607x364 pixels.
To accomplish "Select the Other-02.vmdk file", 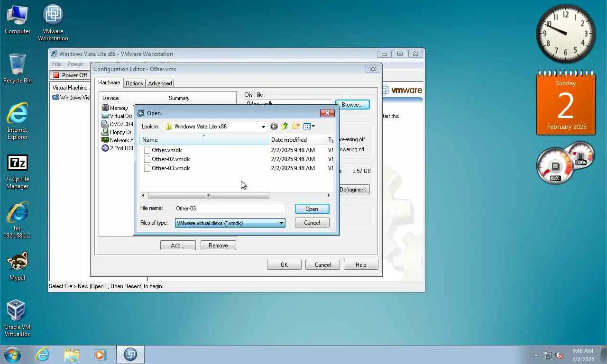I will pyautogui.click(x=170, y=159).
